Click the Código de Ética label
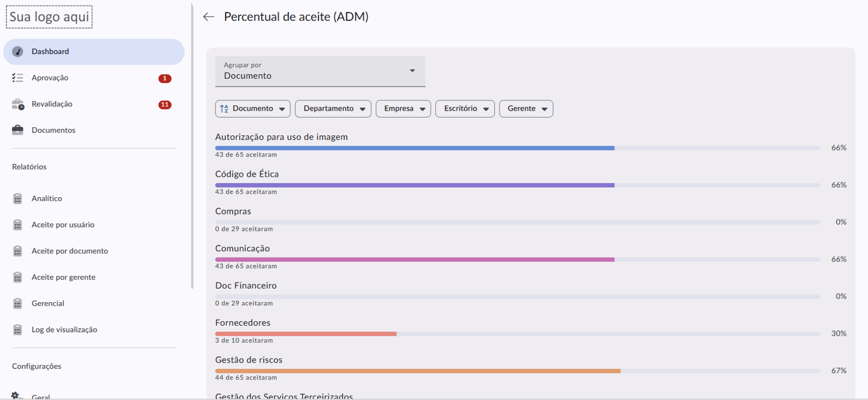868x400 pixels. (247, 174)
